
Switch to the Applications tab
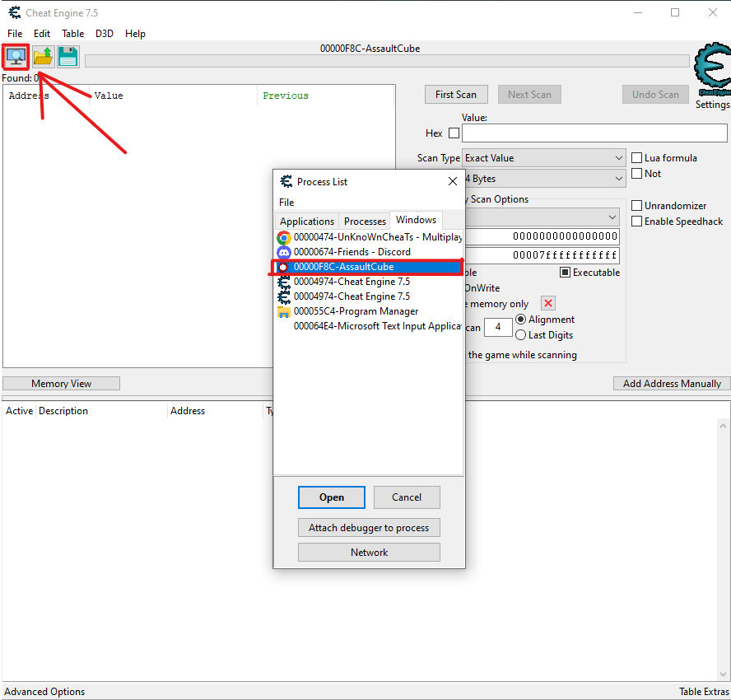point(307,221)
